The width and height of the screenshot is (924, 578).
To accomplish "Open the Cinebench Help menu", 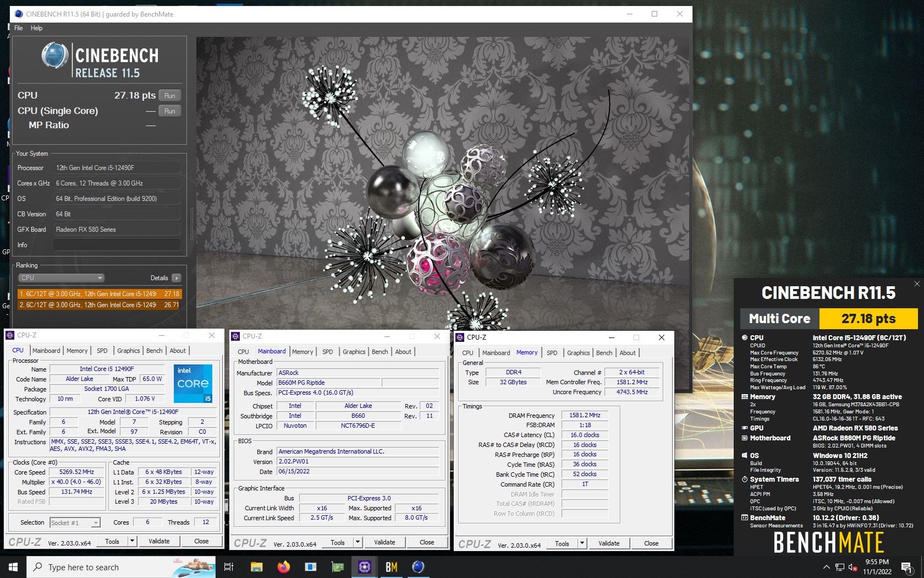I will point(36,28).
